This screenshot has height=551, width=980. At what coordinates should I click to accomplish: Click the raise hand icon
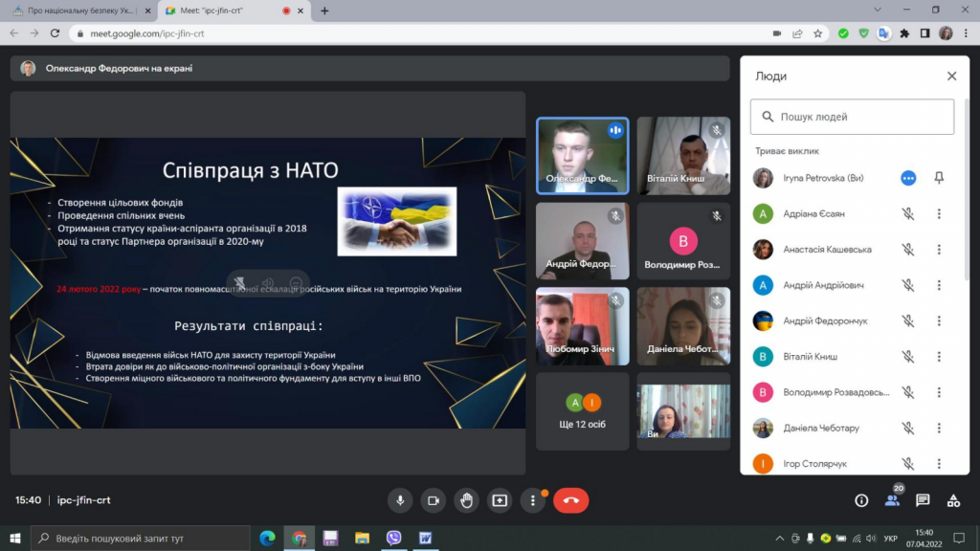[x=466, y=500]
